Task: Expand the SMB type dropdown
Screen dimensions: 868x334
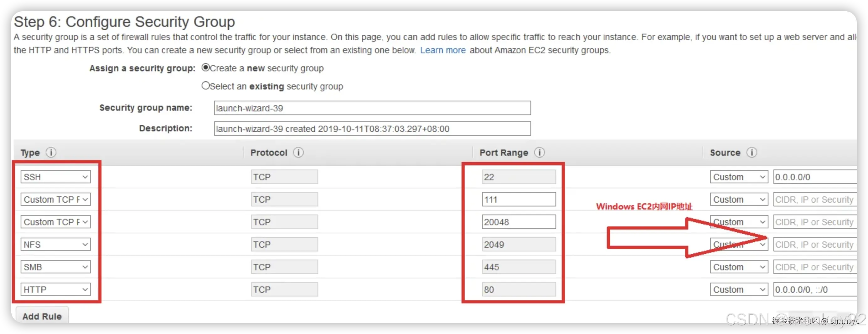Action: pyautogui.click(x=56, y=267)
